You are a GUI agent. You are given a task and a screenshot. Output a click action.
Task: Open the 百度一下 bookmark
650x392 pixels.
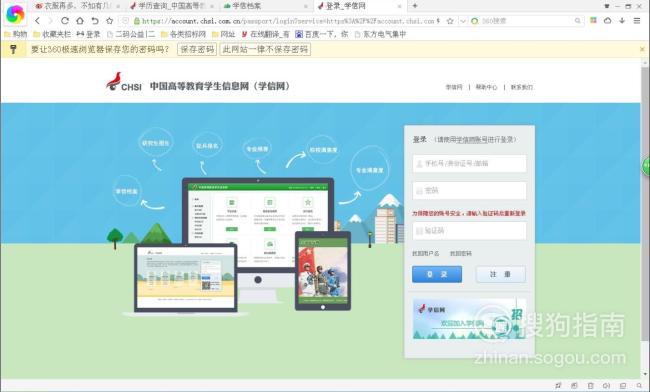(322, 34)
